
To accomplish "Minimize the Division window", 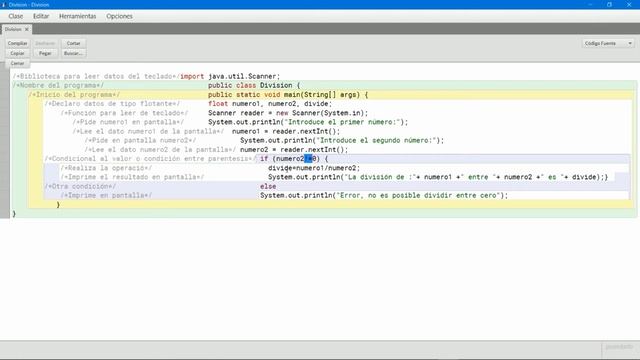I will [x=590, y=4].
